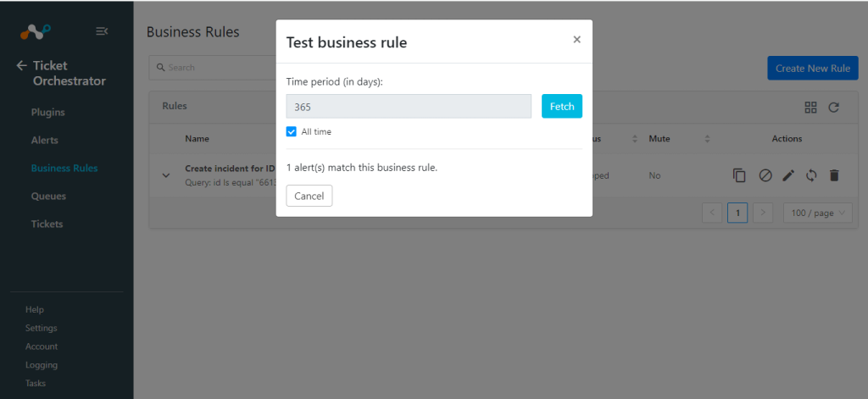Edit the rule with pencil icon
Image resolution: width=868 pixels, height=399 pixels.
tap(788, 175)
